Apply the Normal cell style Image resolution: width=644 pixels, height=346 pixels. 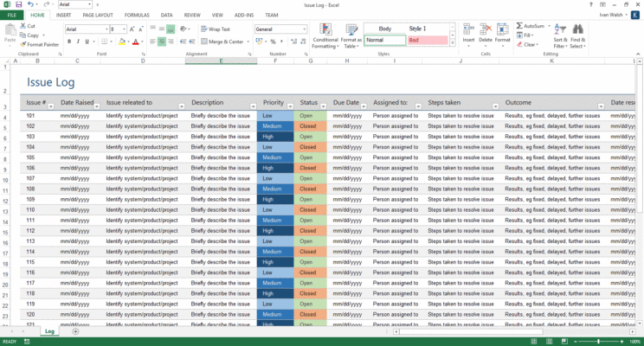click(385, 40)
